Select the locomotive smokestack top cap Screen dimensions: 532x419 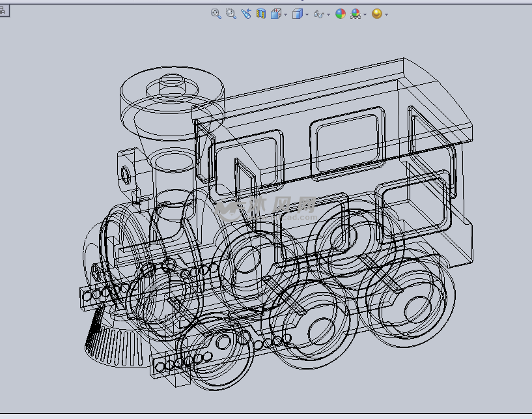[x=172, y=85]
